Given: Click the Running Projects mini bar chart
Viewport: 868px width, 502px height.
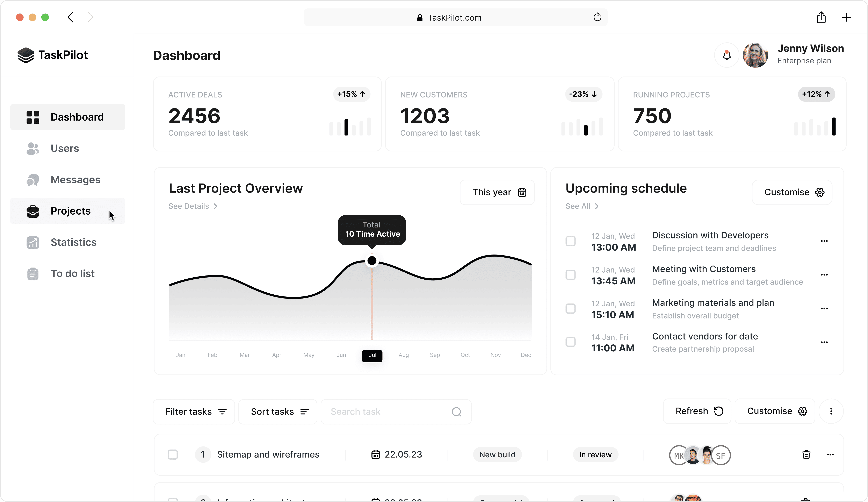Looking at the screenshot, I should (x=815, y=127).
